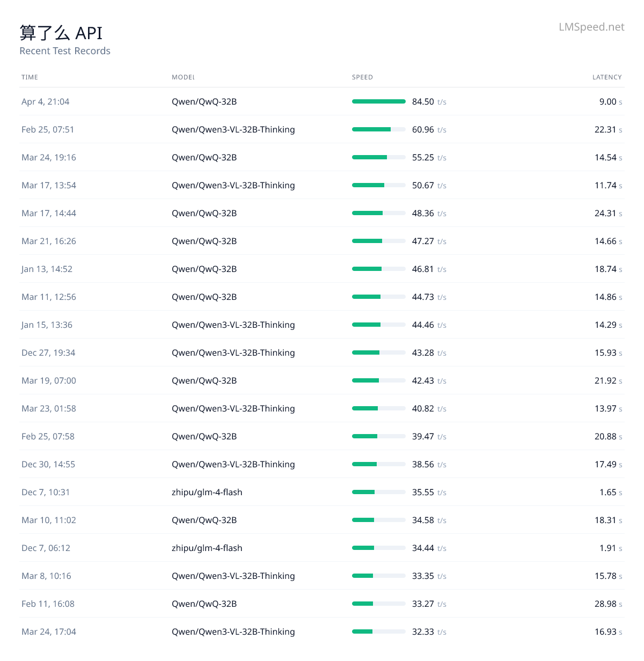This screenshot has height=661, width=644.
Task: Click zhipu/glm-4-flash in the Dec 7, 06:12 row
Action: click(x=207, y=548)
